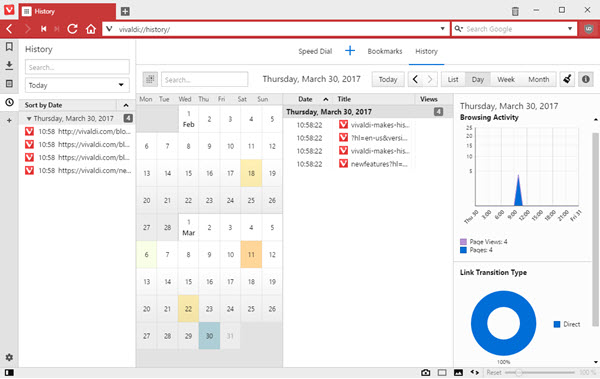The image size is (600, 379).
Task: Toggle Sort by Date order arrow
Action: pyautogui.click(x=126, y=105)
